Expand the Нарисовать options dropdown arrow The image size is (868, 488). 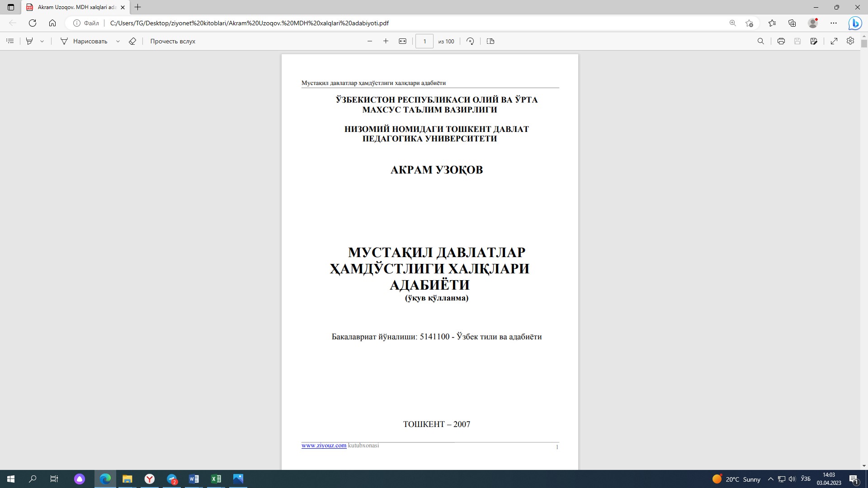pyautogui.click(x=118, y=41)
